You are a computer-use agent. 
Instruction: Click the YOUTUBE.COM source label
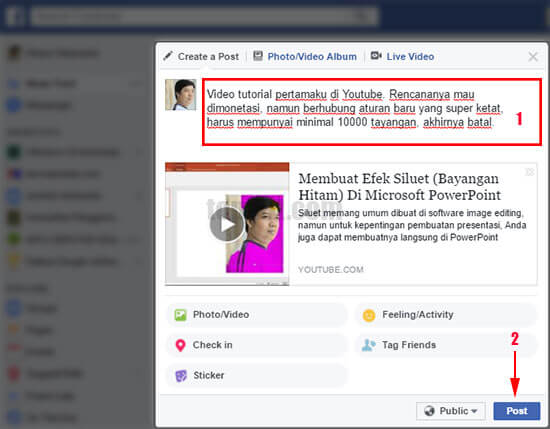click(330, 269)
